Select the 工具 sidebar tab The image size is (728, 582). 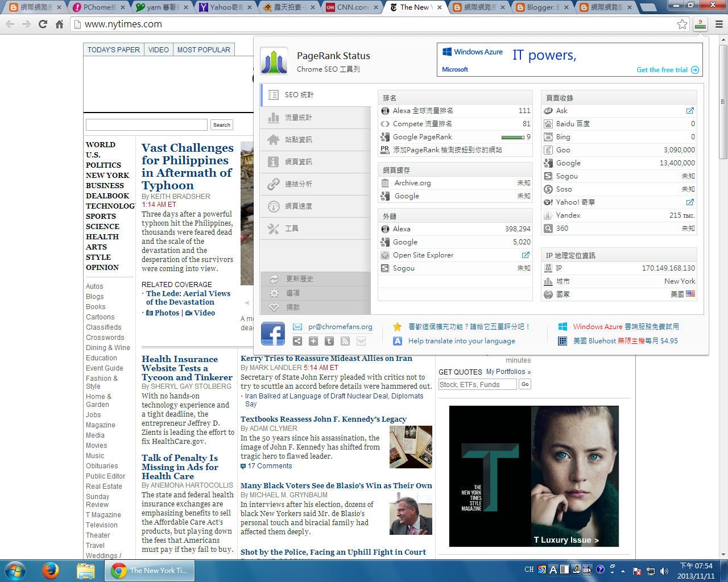(x=316, y=228)
